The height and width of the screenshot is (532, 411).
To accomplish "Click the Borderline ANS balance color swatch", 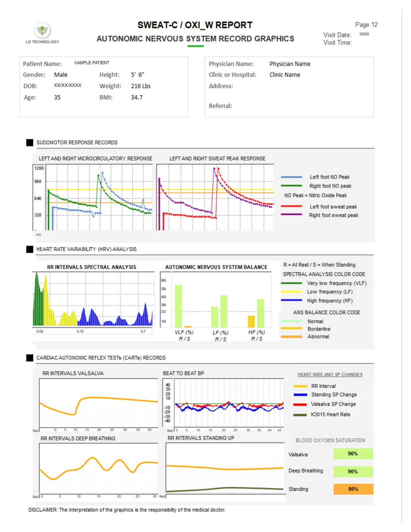I will 291,329.
